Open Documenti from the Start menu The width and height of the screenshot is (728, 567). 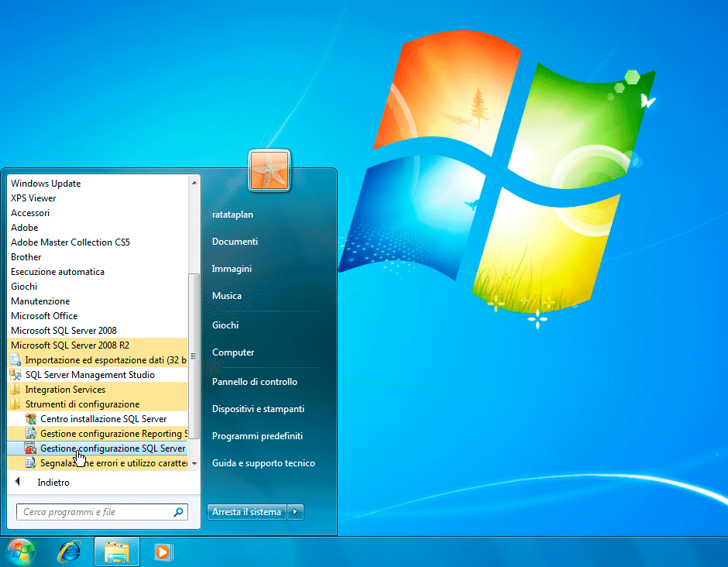coord(235,242)
